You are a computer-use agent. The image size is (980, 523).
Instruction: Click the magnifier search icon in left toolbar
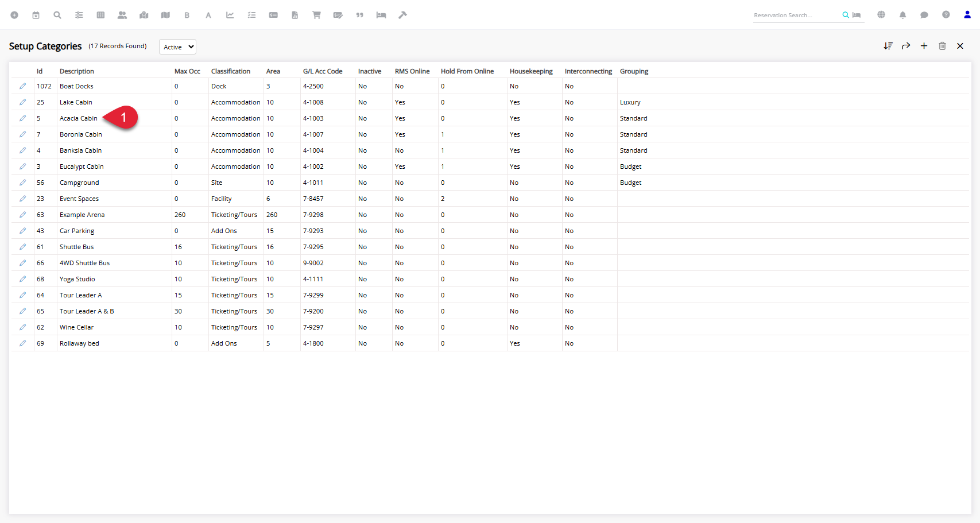[57, 15]
